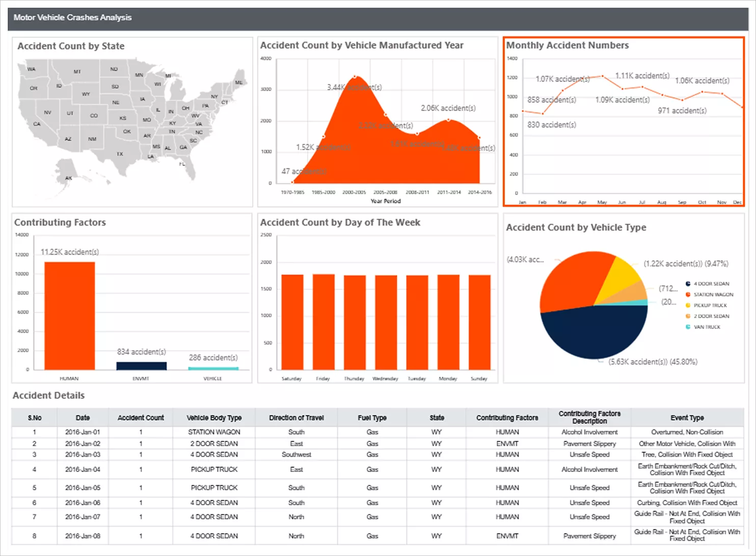
Task: Click the Tuesday bar in weekday chart
Action: 417,322
